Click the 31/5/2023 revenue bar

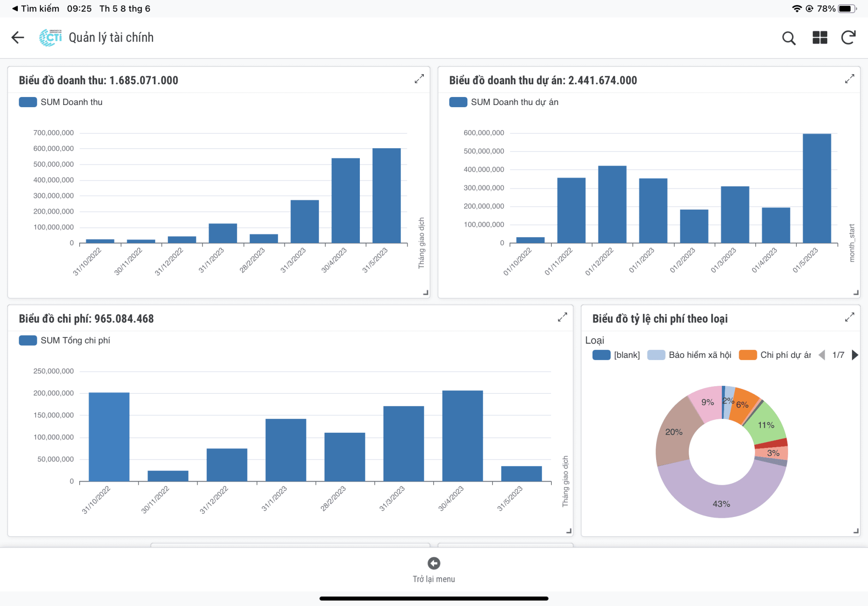386,196
